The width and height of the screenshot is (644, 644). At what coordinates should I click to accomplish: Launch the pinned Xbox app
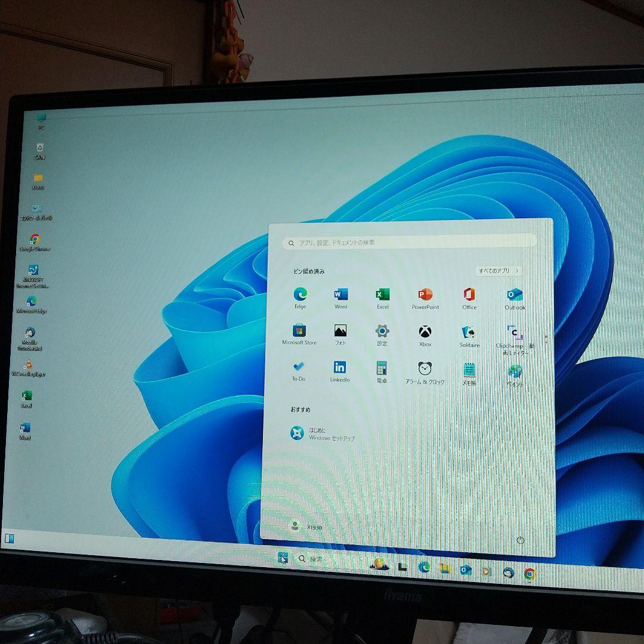click(x=425, y=336)
